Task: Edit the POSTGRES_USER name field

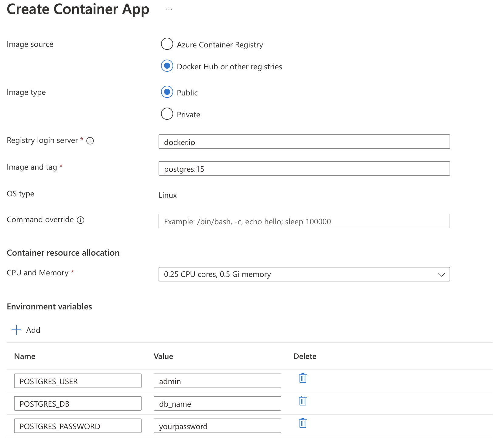Action: pyautogui.click(x=77, y=381)
